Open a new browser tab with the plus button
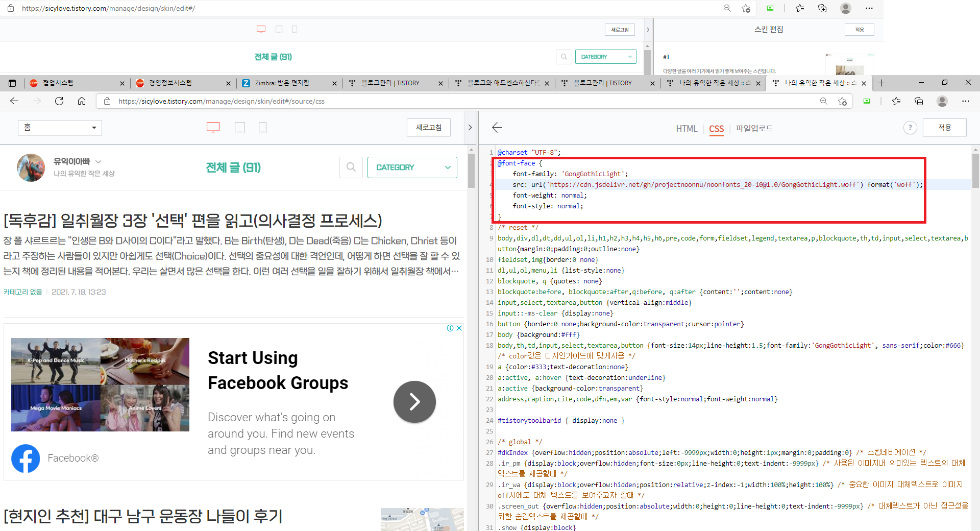The height and width of the screenshot is (531, 980). coord(881,83)
